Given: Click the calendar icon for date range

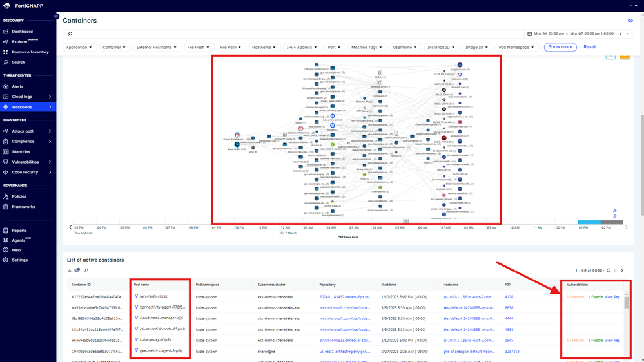Looking at the screenshot, I should (529, 33).
